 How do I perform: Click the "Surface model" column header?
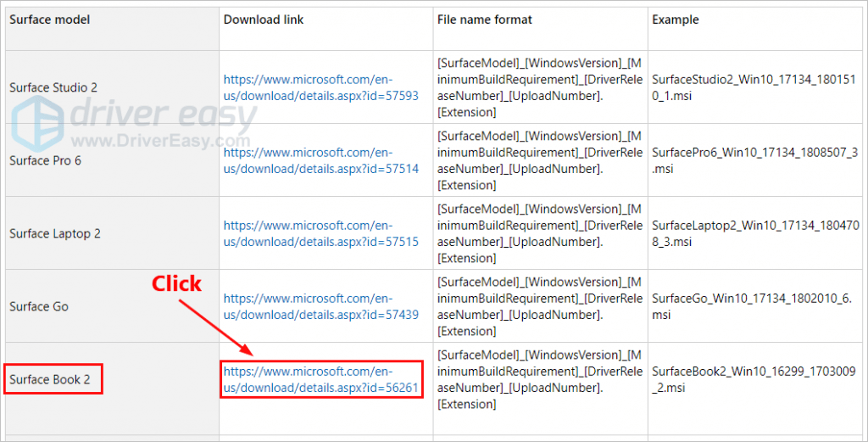tap(50, 20)
